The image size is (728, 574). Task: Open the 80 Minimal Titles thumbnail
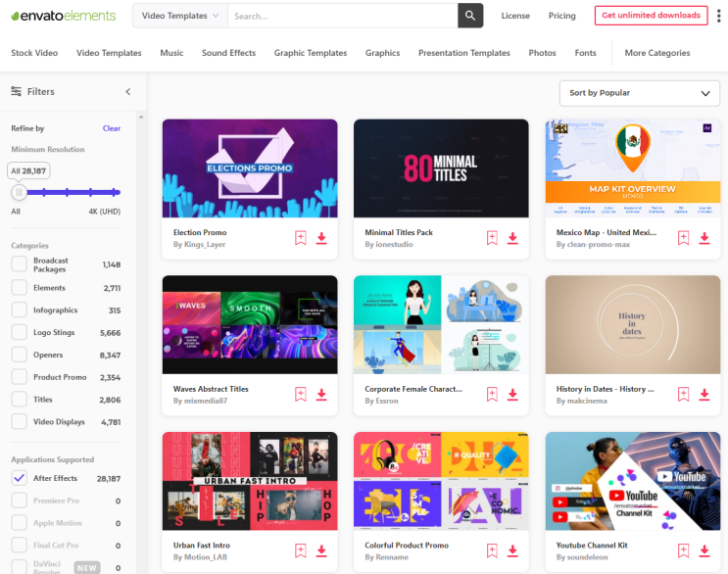click(441, 168)
